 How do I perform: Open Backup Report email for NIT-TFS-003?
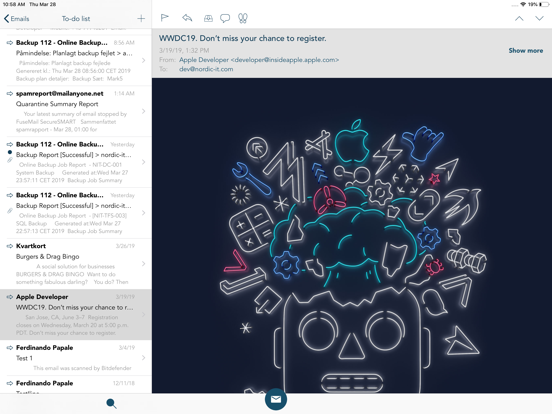pos(76,213)
